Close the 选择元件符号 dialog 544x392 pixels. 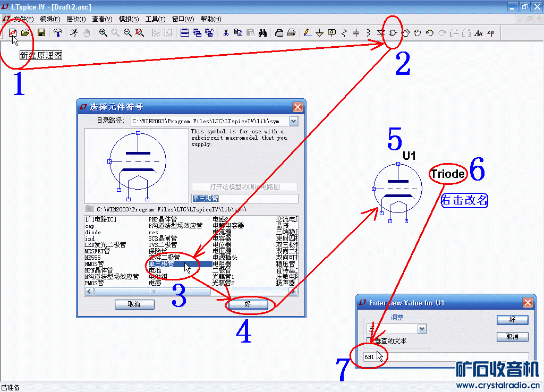pyautogui.click(x=297, y=107)
